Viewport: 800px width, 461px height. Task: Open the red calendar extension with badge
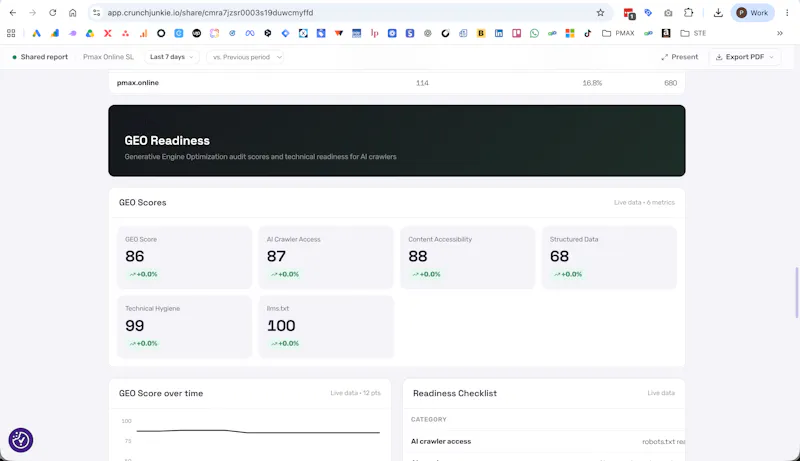[629, 13]
